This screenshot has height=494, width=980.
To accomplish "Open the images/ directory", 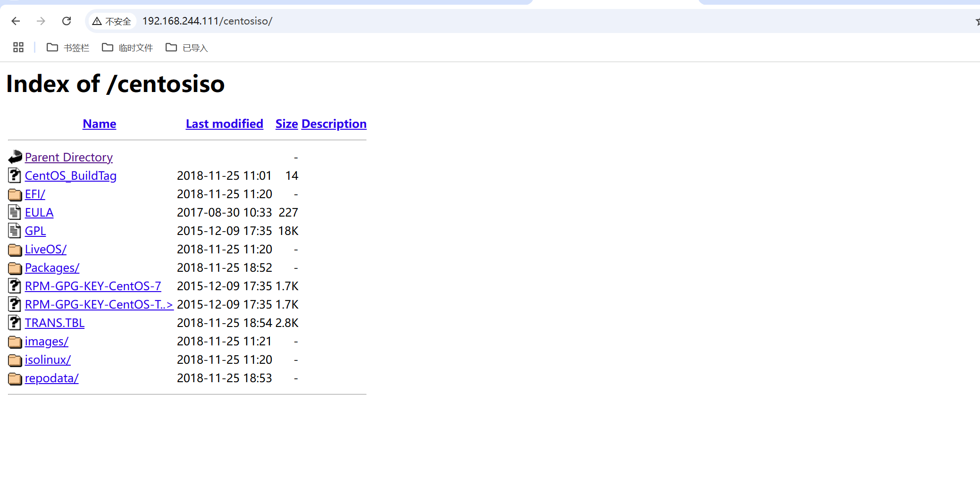I will 47,341.
